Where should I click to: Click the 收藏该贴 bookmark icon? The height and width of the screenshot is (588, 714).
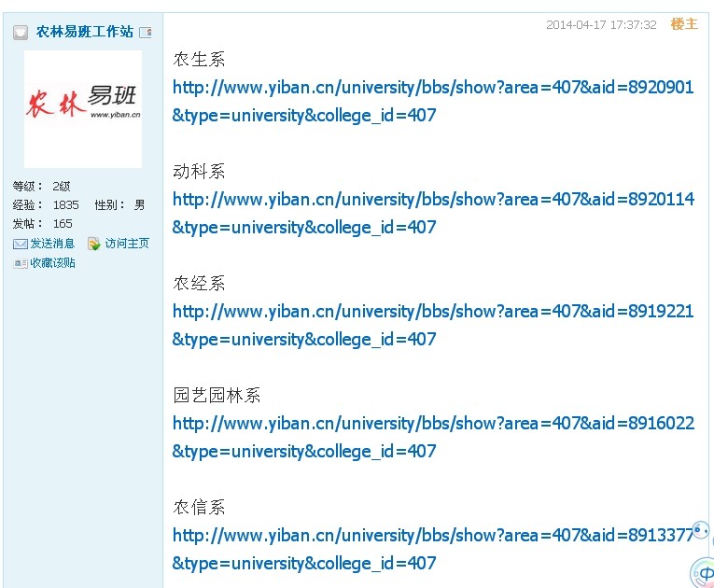click(20, 263)
